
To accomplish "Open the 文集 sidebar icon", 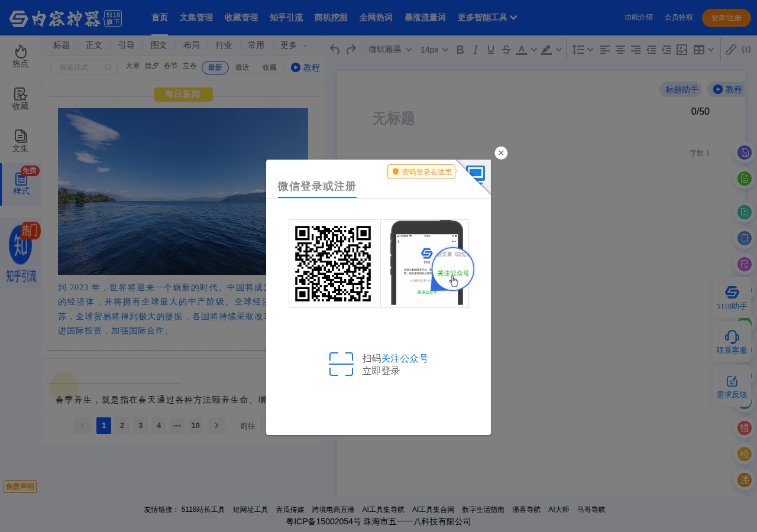I will (x=21, y=141).
